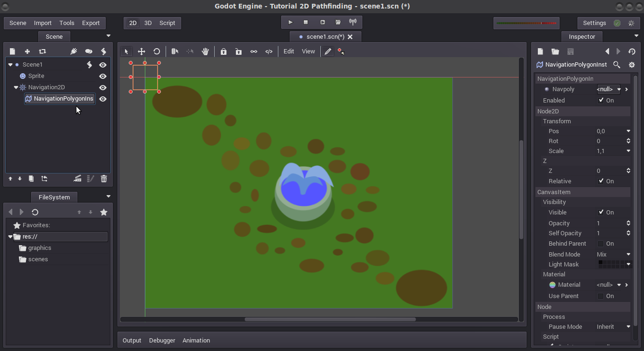Screen dimensions: 644x351
Task: Stop the running scene
Action: click(x=306, y=22)
